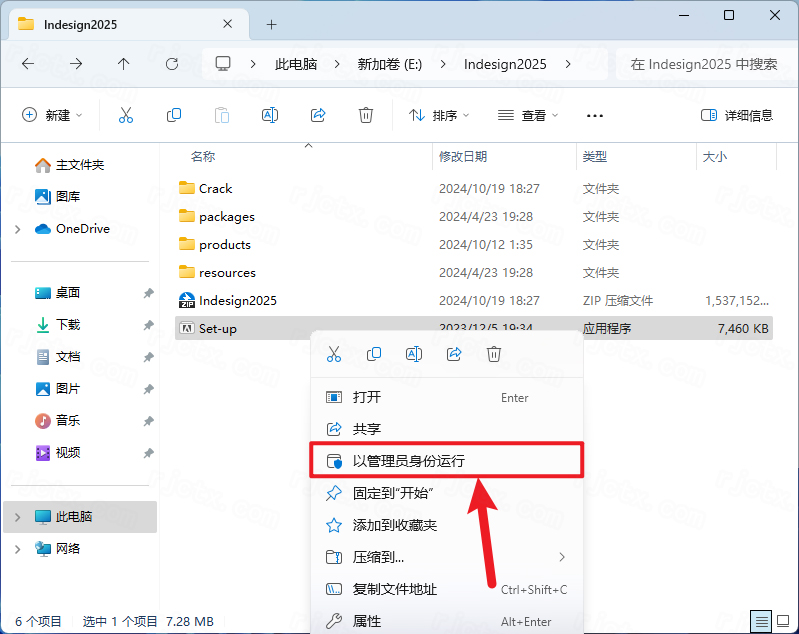Click the cut icon in the toolbar
Viewport: 799px width, 634px height.
125,115
